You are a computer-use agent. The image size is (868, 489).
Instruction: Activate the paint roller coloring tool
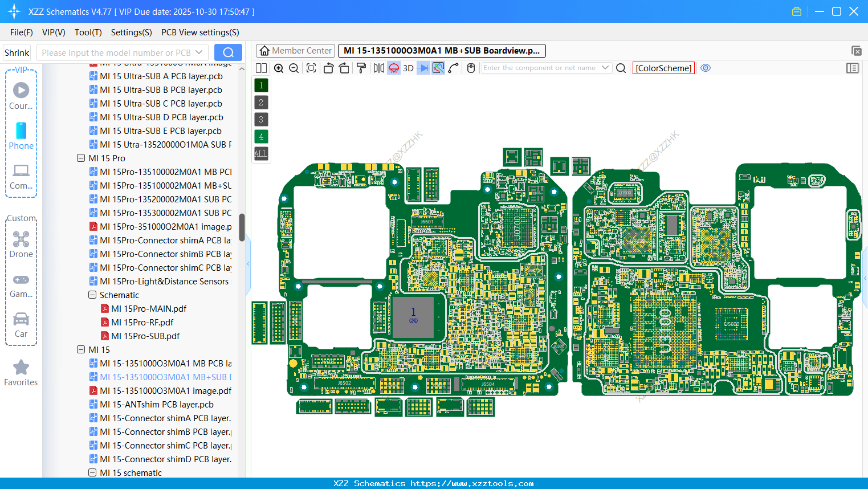361,68
